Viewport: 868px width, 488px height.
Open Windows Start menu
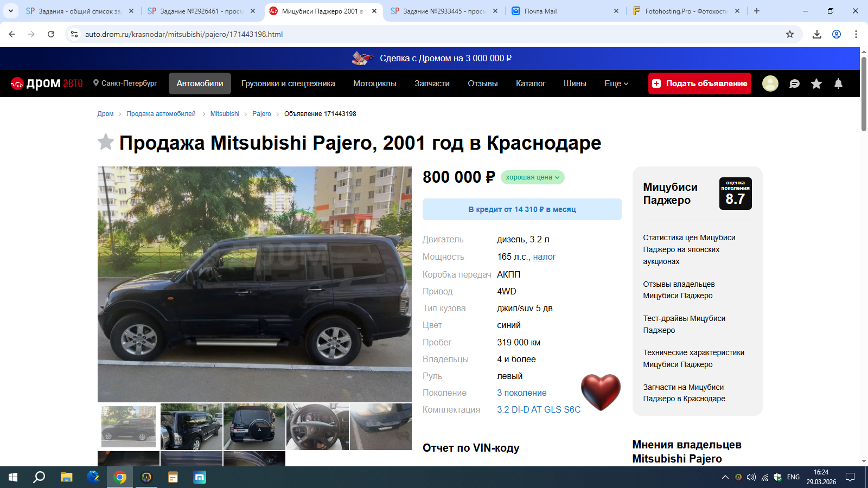(13, 477)
